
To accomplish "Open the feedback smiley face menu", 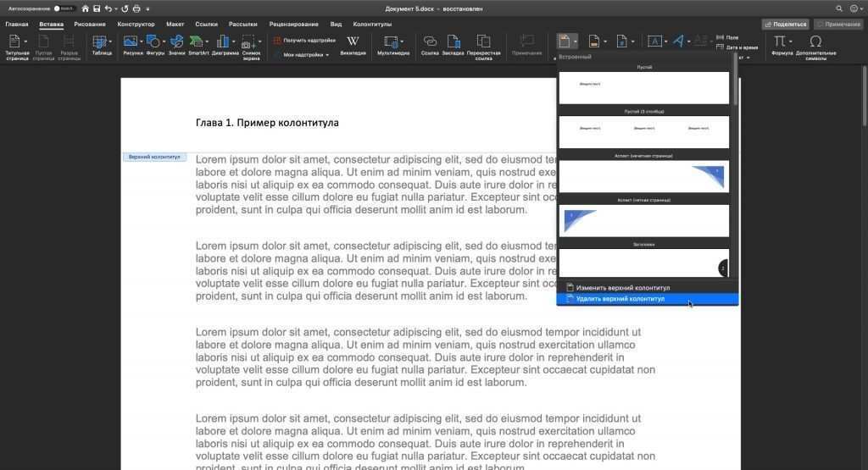I will click(854, 8).
